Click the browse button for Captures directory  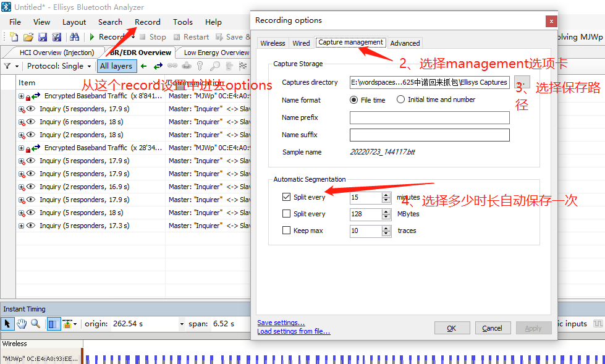[522, 82]
